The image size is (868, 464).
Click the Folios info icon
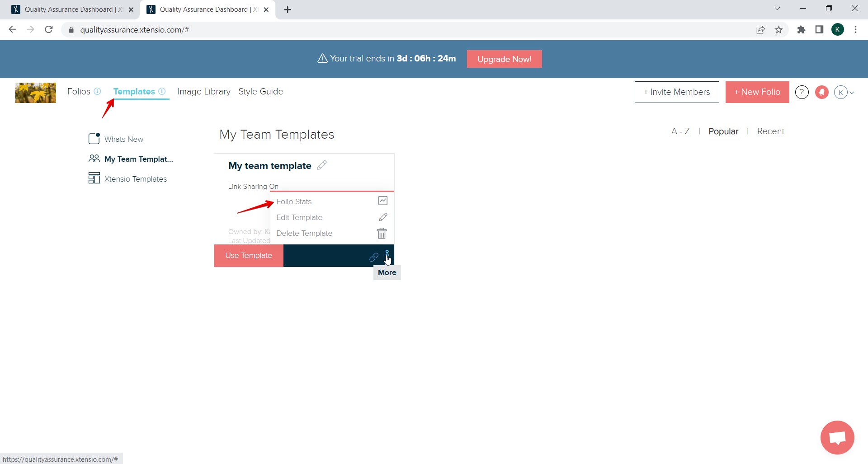pyautogui.click(x=97, y=91)
